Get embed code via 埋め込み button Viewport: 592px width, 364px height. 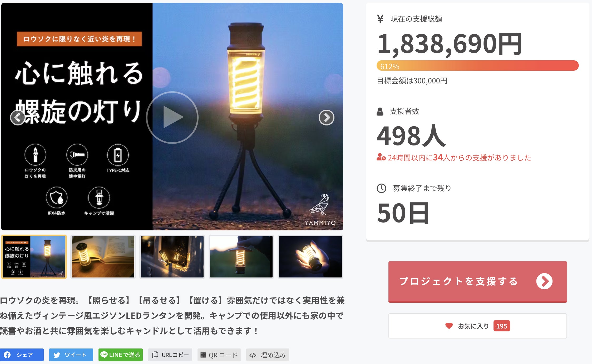click(268, 355)
